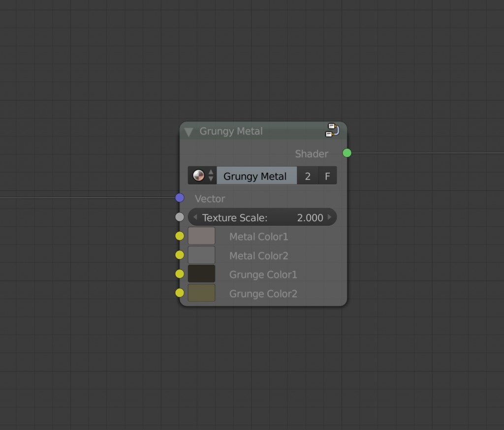Click the Grungy Metal name field to rename it
504x430 pixels.
coord(257,176)
